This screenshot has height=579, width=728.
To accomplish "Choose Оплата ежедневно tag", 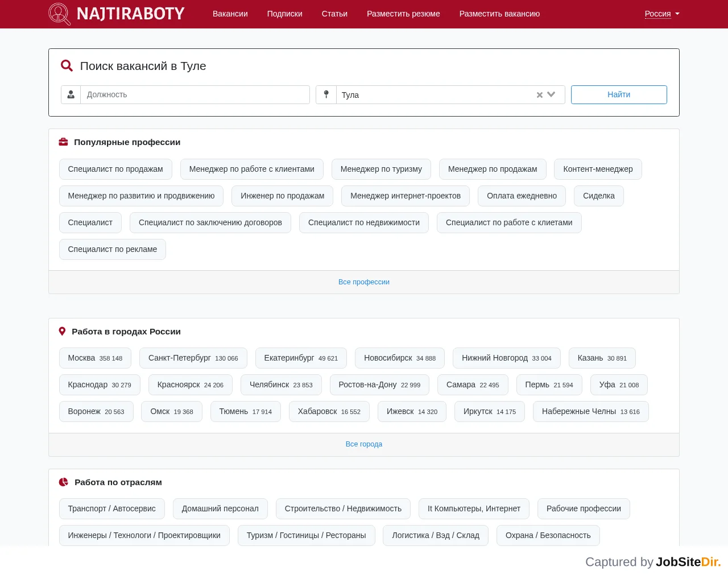I will point(522,196).
